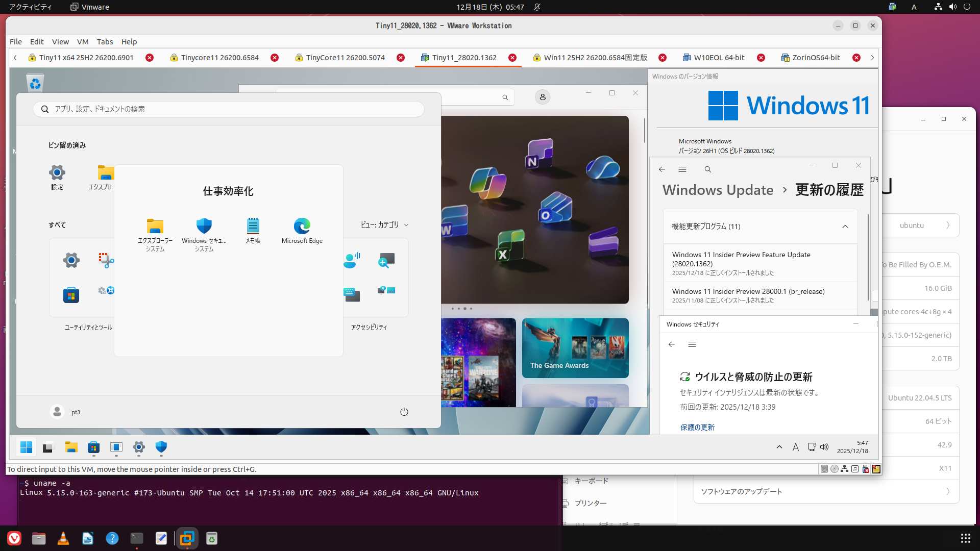
Task: Open VMware Workstation icon in Ubuntu dock
Action: point(187,538)
